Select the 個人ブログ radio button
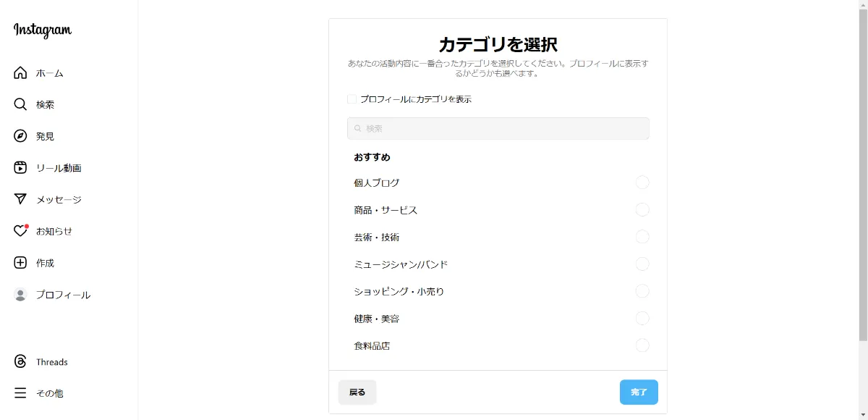The image size is (868, 420). click(642, 182)
